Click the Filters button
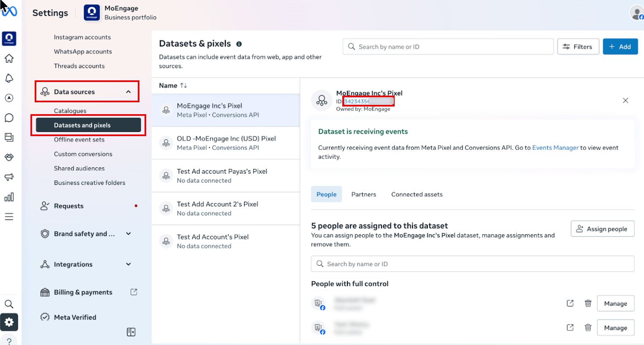The image size is (644, 345). click(x=578, y=47)
